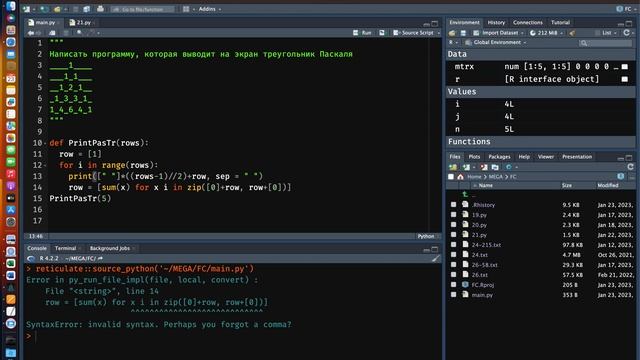Click the view-directory arrow next to ~/MEGA/FC/
640x360 pixels.
(100, 258)
